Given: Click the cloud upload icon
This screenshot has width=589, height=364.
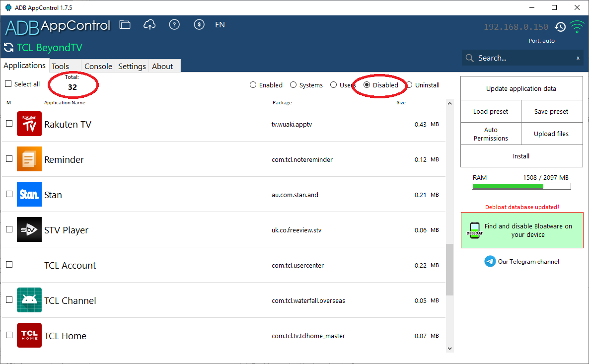Looking at the screenshot, I should point(149,25).
